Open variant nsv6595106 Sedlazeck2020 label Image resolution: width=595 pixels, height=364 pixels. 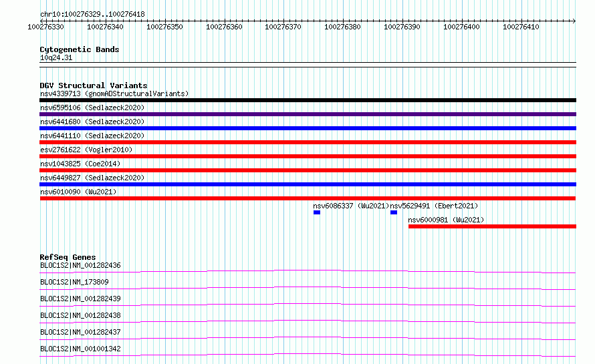[92, 108]
